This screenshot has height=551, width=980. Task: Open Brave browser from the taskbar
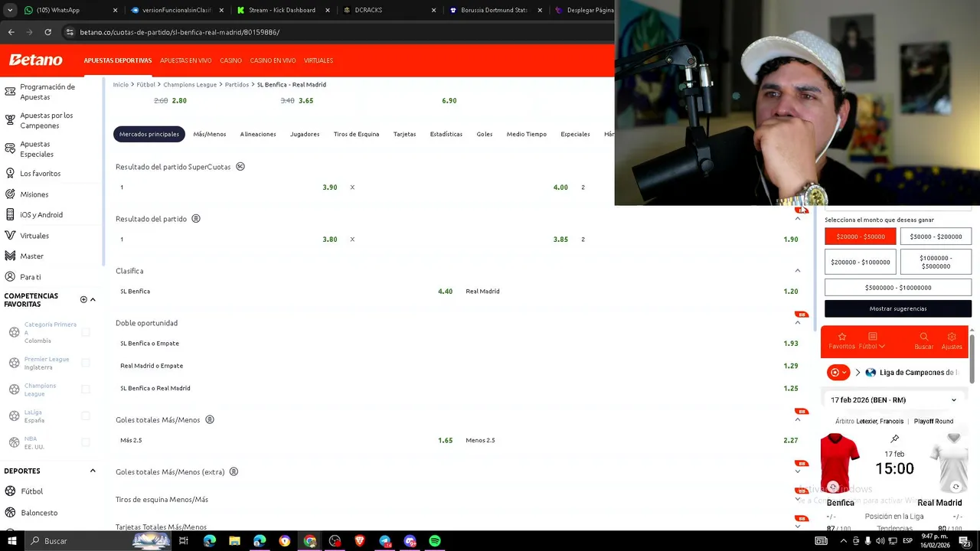point(360,541)
